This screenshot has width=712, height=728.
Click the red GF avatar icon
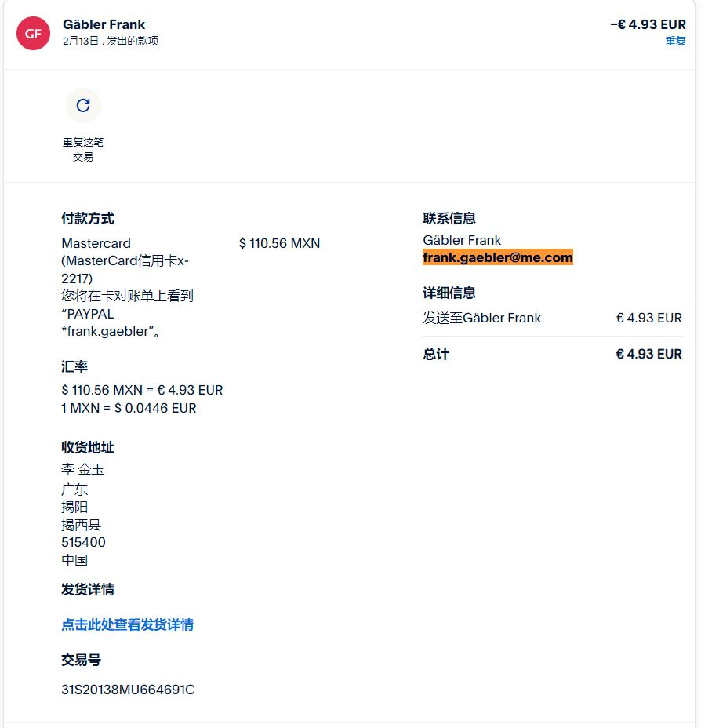tap(33, 33)
